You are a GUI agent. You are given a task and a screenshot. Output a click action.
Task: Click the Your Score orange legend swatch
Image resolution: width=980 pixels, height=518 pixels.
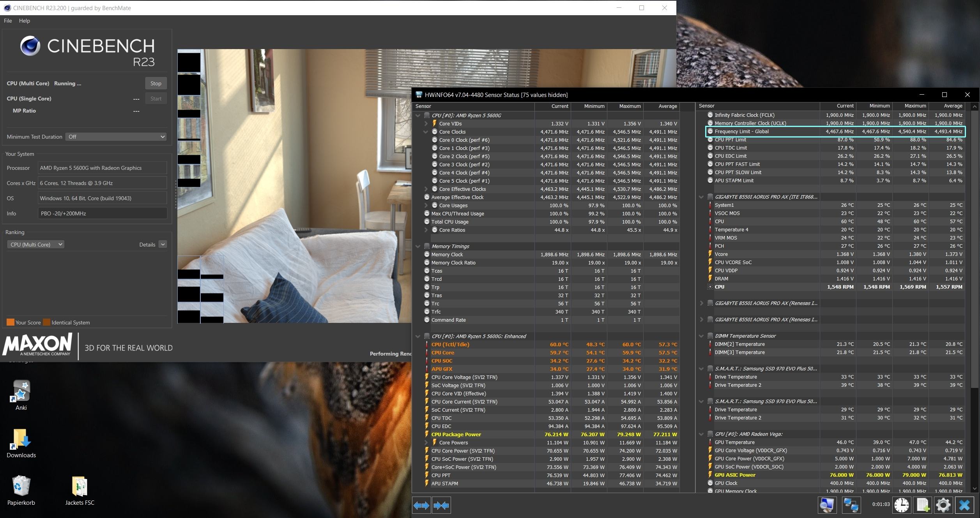[x=11, y=322]
